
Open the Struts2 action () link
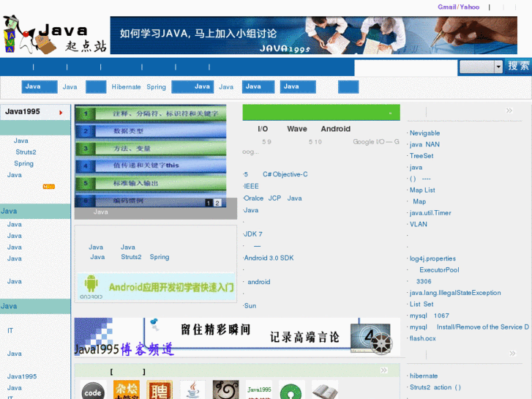click(435, 387)
